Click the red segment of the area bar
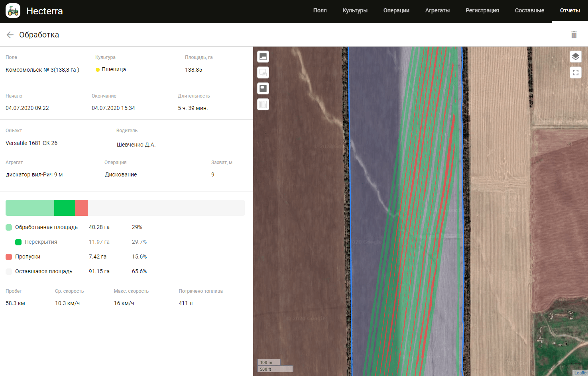588x376 pixels. [x=81, y=208]
